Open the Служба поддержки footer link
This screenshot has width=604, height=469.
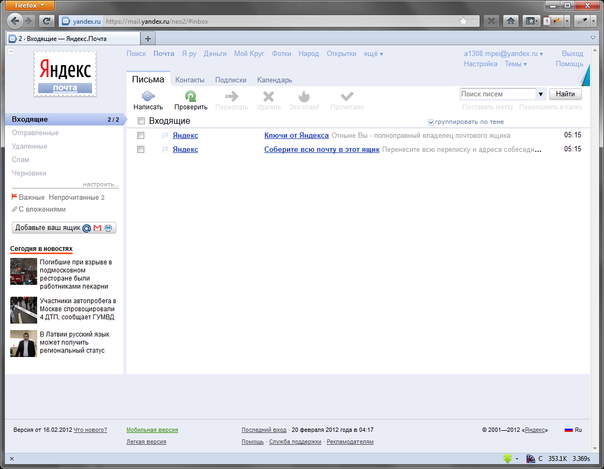pos(295,442)
